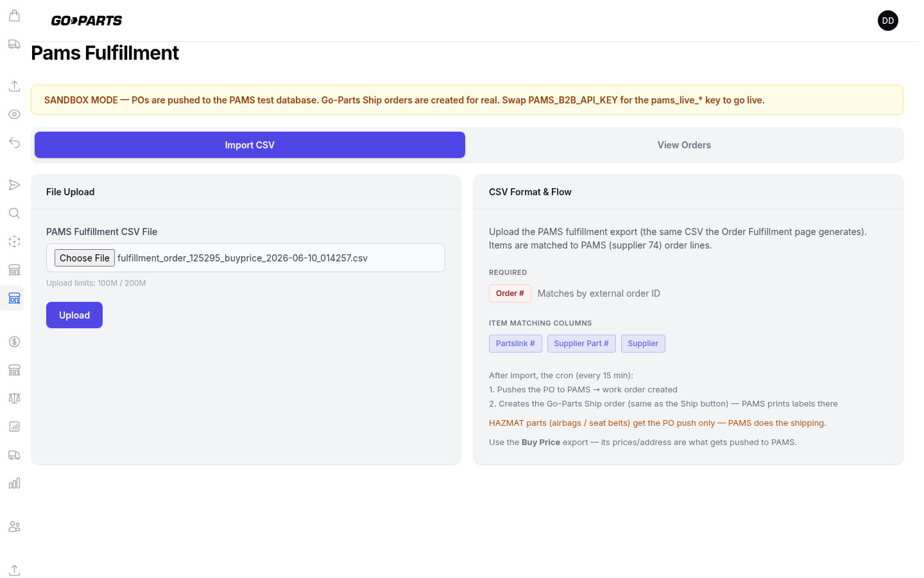Open the users group sidebar icon

tap(14, 527)
